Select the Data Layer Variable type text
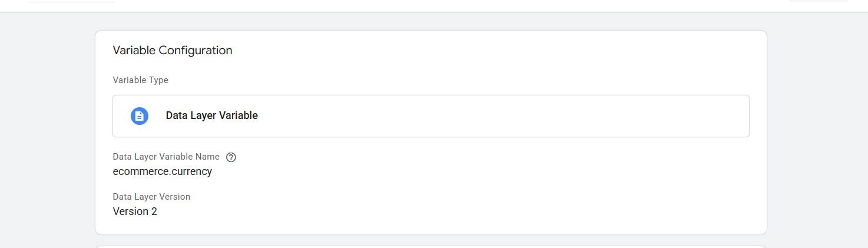This screenshot has width=868, height=248. tap(211, 116)
